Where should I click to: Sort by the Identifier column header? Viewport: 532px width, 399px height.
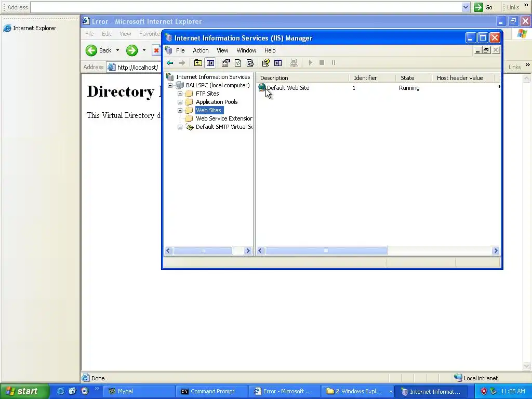[x=373, y=78]
